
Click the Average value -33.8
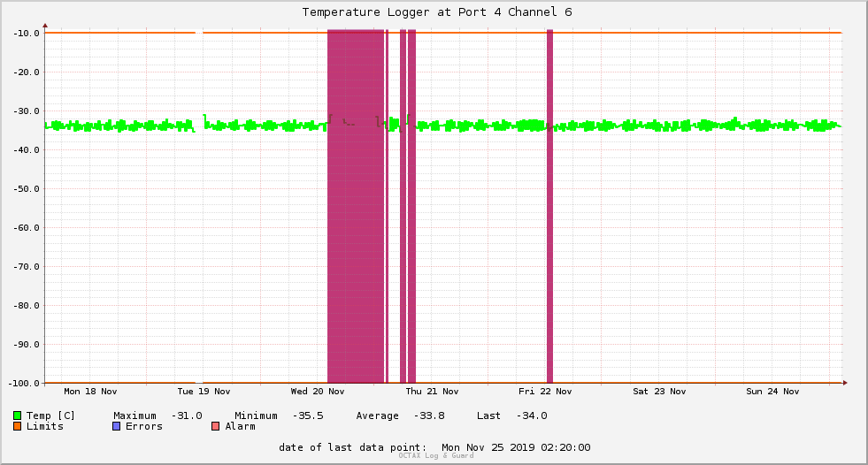(x=429, y=415)
